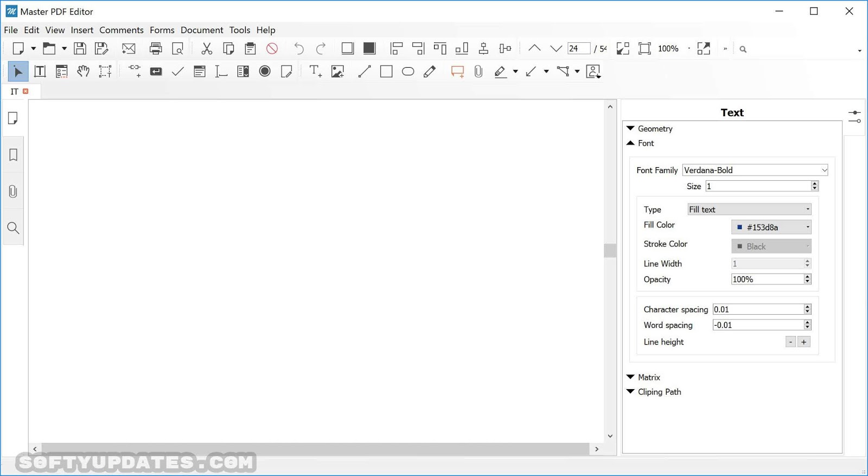The height and width of the screenshot is (476, 868).
Task: Insert text with the Add Text tool
Action: coord(315,71)
